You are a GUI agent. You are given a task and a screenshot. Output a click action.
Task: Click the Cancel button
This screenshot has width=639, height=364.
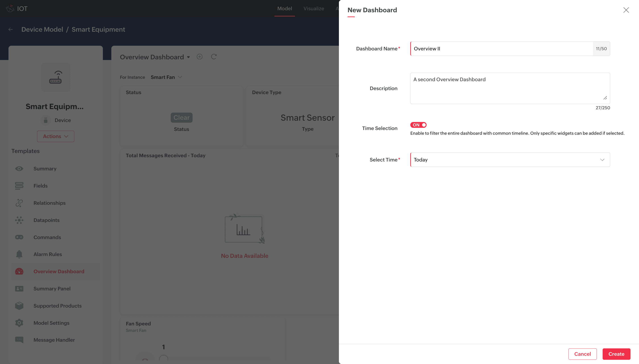click(x=583, y=354)
